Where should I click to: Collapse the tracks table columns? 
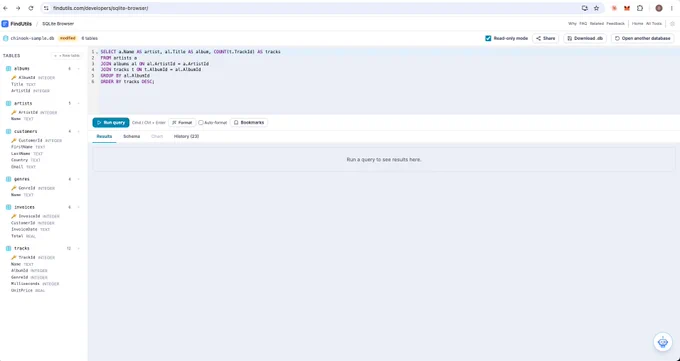pos(78,249)
